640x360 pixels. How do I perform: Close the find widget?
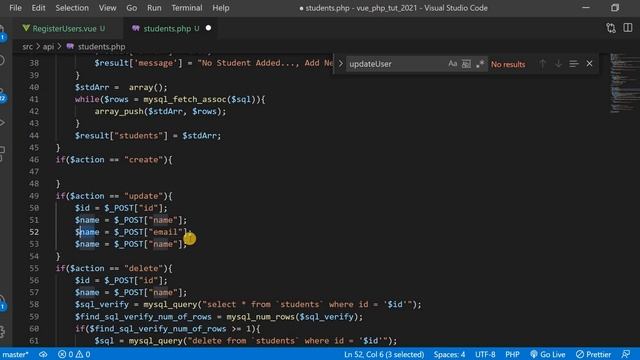[x=589, y=64]
